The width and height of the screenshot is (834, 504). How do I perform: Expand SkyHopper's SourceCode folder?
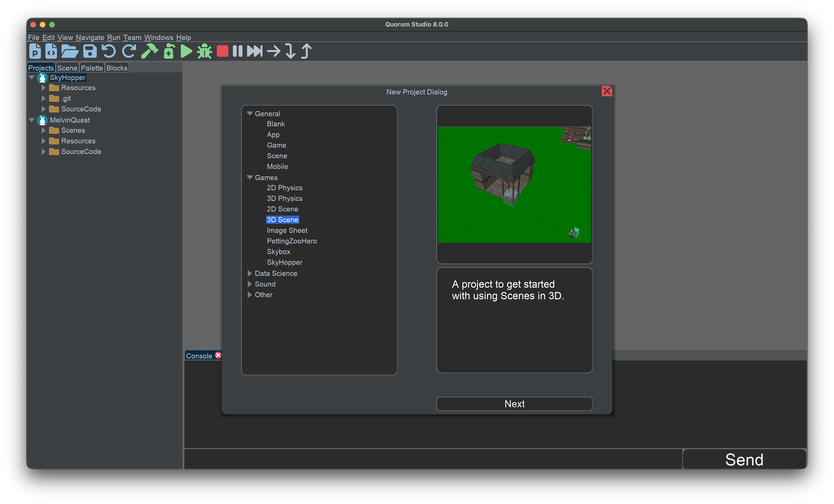43,109
